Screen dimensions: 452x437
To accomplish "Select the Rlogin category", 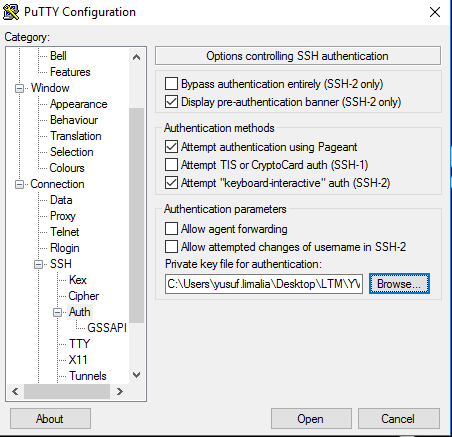I will coord(65,248).
